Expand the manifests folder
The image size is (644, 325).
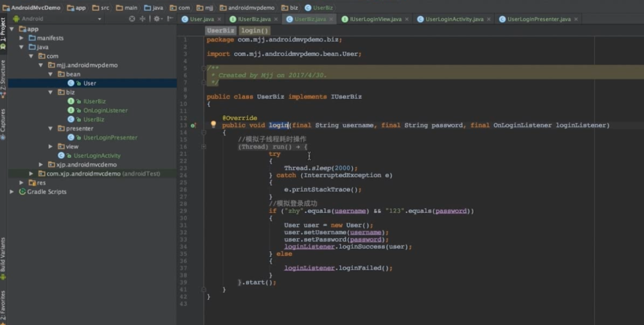pyautogui.click(x=21, y=38)
